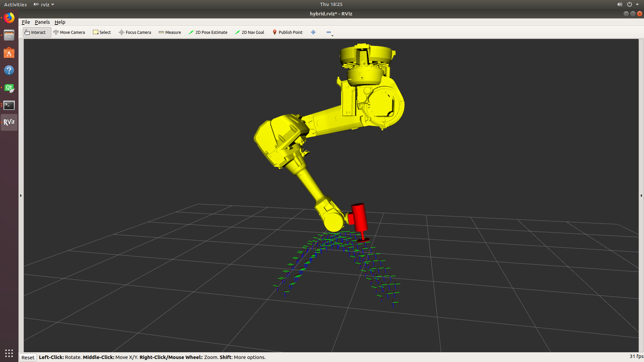Open the Help menu
Image resolution: width=644 pixels, height=362 pixels.
[60, 22]
